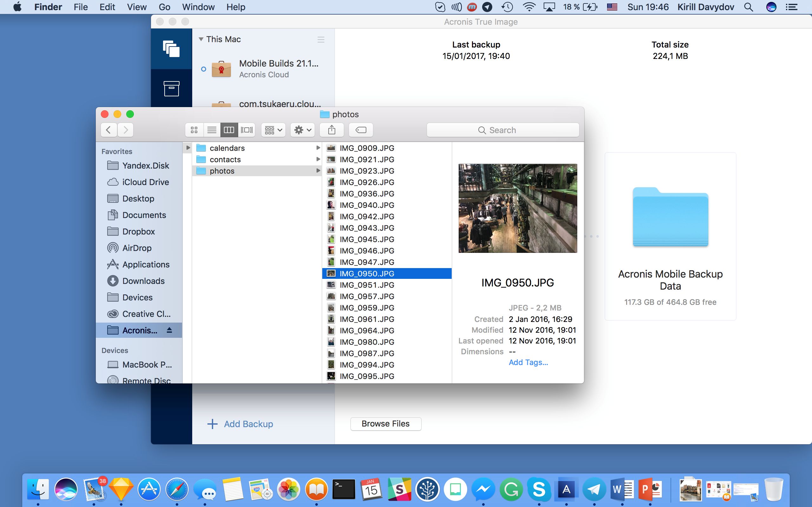Screen dimensions: 812x507
Task: Click the list view icon
Action: (212, 130)
